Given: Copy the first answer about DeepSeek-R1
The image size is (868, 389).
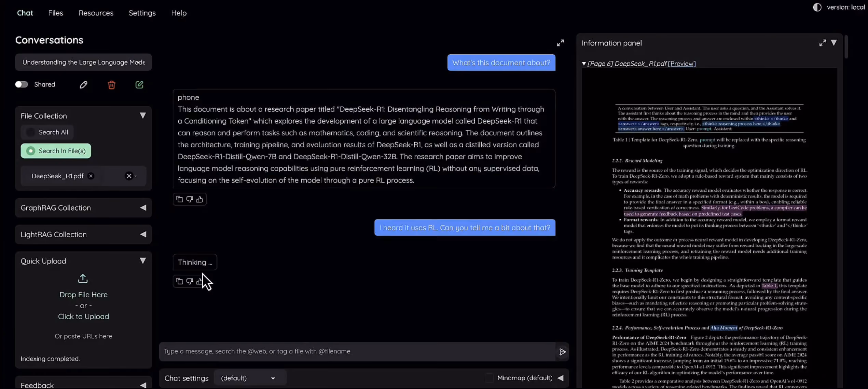Looking at the screenshot, I should point(179,199).
